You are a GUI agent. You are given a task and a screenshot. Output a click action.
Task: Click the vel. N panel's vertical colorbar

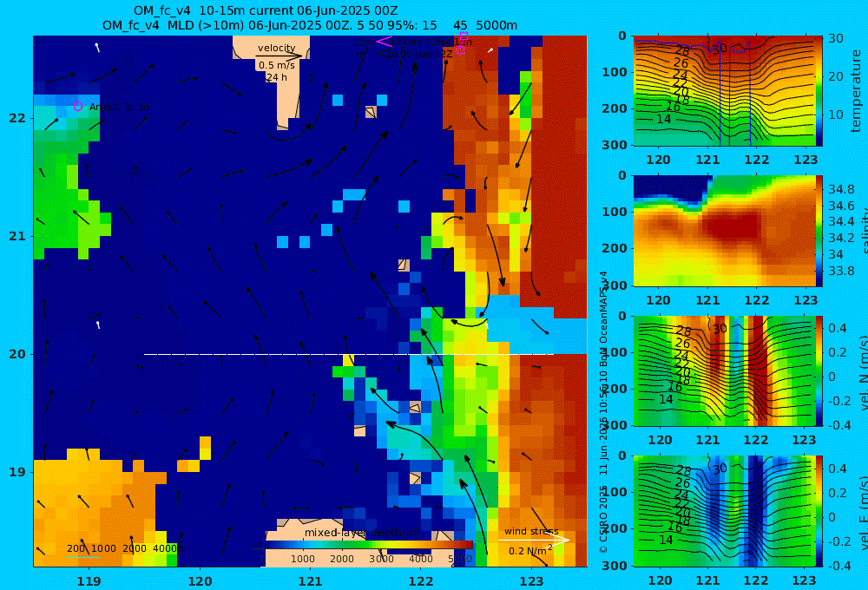(x=819, y=370)
